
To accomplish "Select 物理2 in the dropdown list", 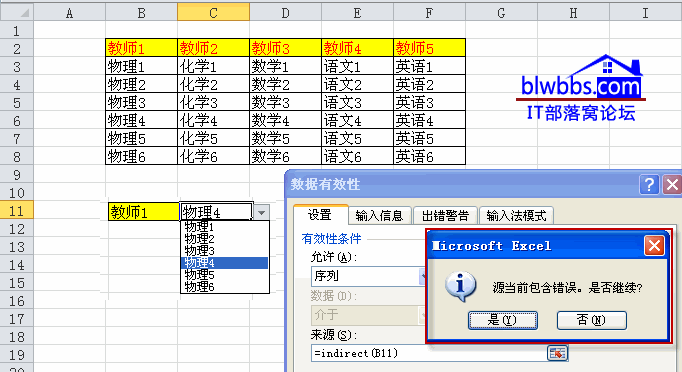I will [x=224, y=239].
